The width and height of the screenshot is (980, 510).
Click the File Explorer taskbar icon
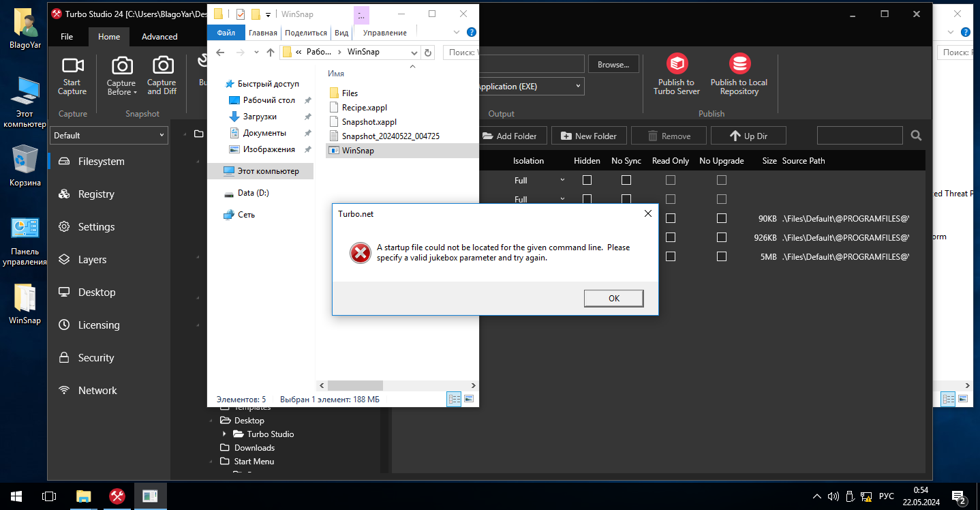[83, 496]
